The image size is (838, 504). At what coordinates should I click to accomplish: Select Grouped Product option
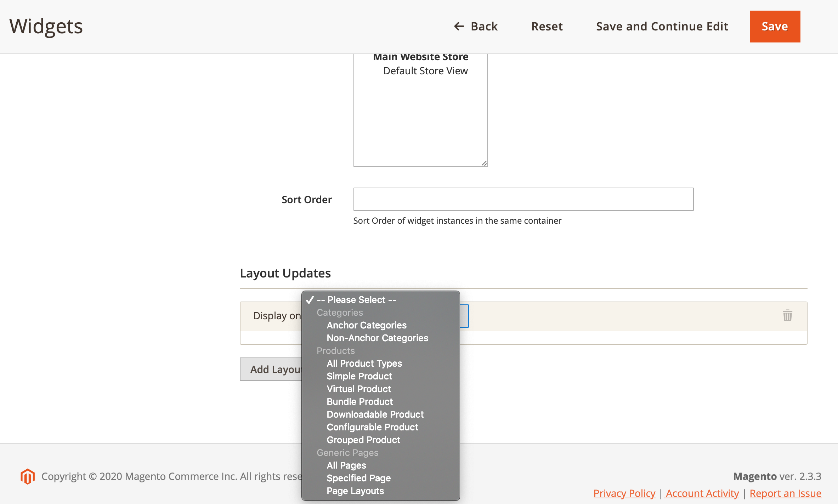[x=380, y=440]
